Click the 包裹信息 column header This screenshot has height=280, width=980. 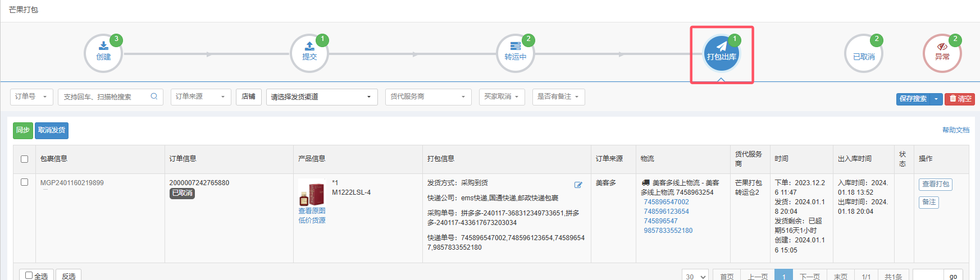pyautogui.click(x=54, y=159)
